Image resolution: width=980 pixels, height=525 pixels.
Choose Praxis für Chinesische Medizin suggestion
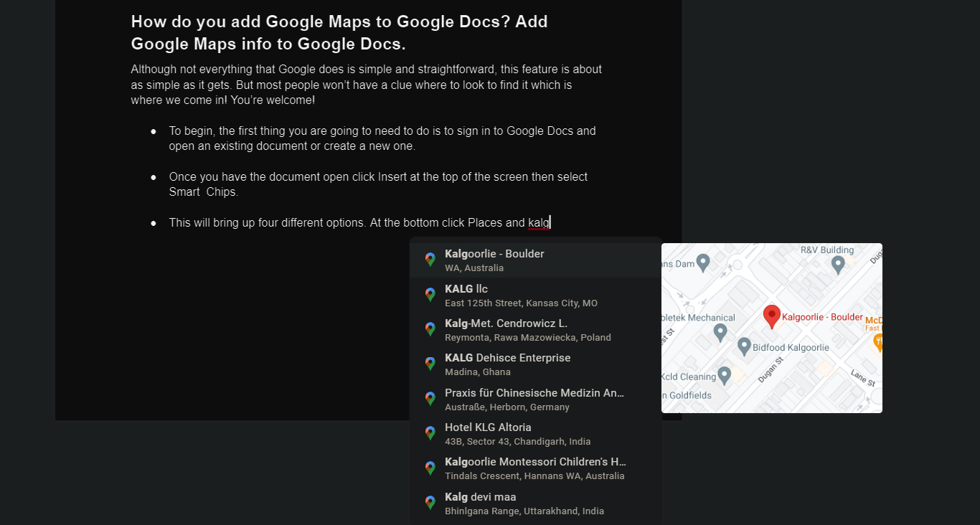click(x=535, y=399)
